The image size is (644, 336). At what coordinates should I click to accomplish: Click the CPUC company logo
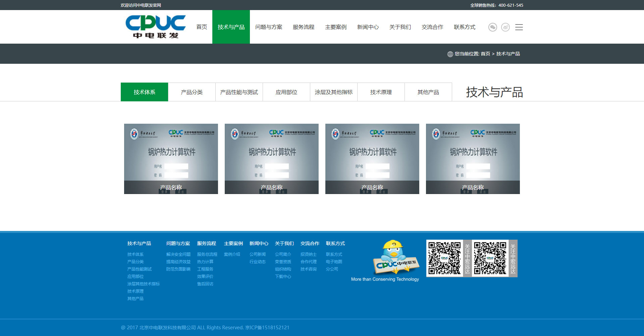tap(155, 27)
